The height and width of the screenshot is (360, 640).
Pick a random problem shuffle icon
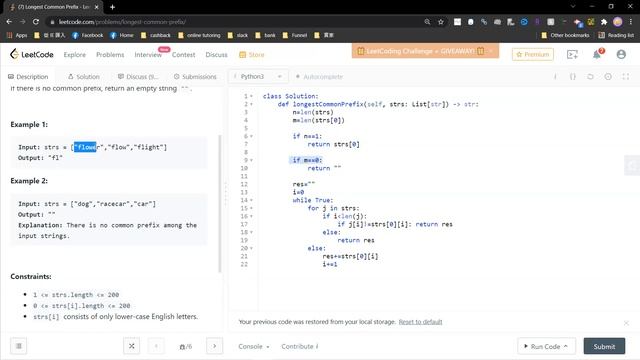[x=131, y=346]
